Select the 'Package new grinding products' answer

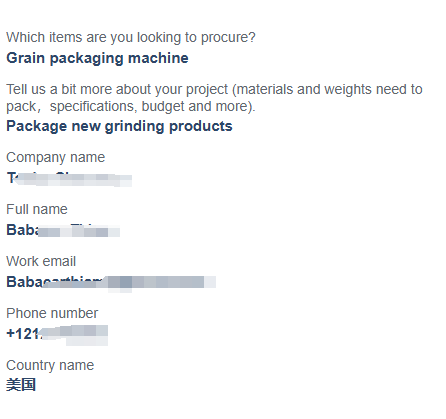coord(119,126)
